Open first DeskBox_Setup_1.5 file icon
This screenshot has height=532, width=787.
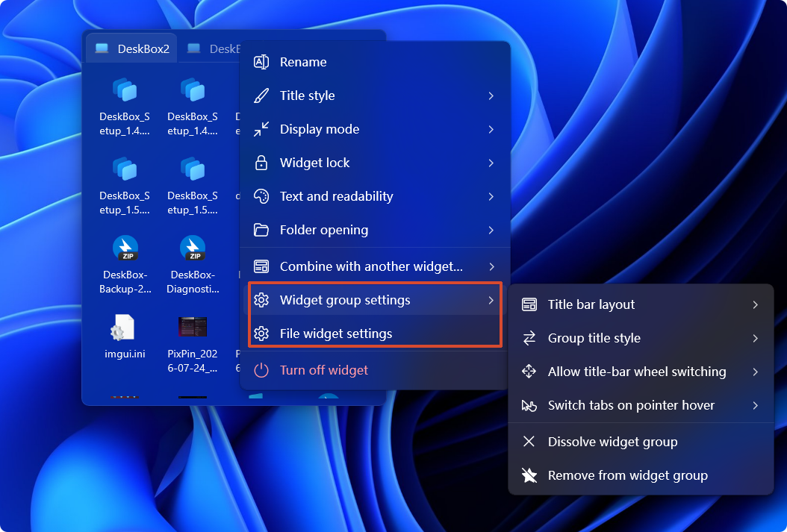pyautogui.click(x=125, y=169)
